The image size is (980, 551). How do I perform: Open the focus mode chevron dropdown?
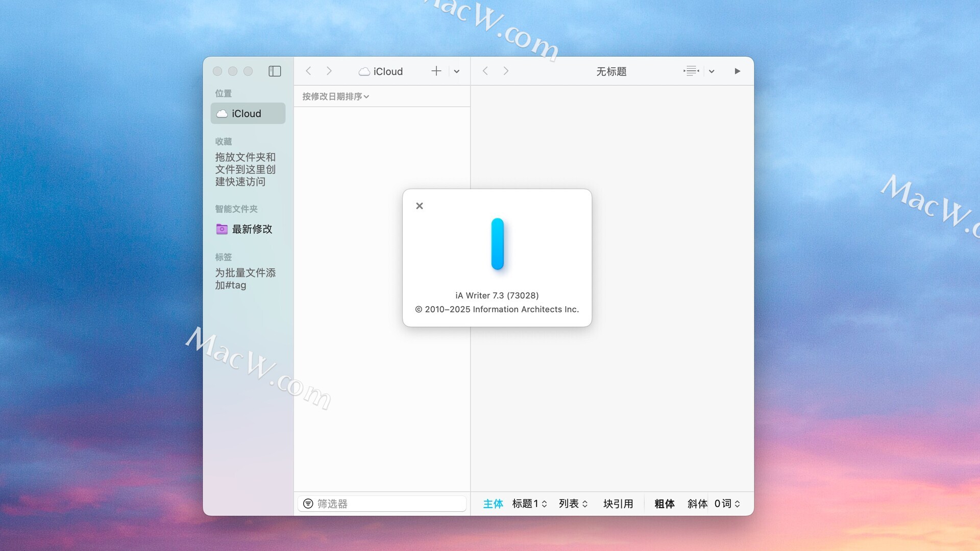click(x=712, y=71)
